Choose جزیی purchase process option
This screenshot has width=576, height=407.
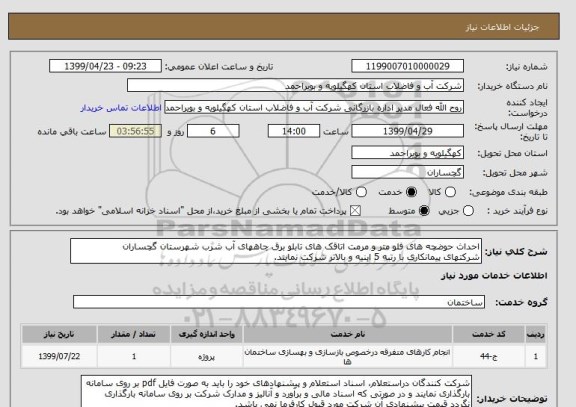[468, 211]
